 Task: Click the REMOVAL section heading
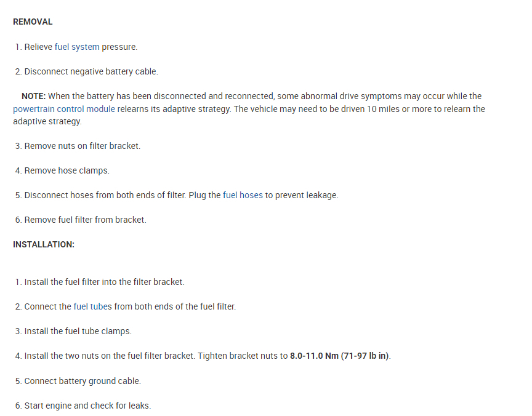33,22
